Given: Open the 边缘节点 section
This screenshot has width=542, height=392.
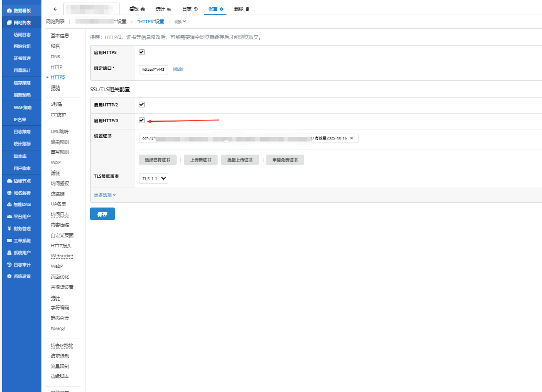Looking at the screenshot, I should pos(20,180).
